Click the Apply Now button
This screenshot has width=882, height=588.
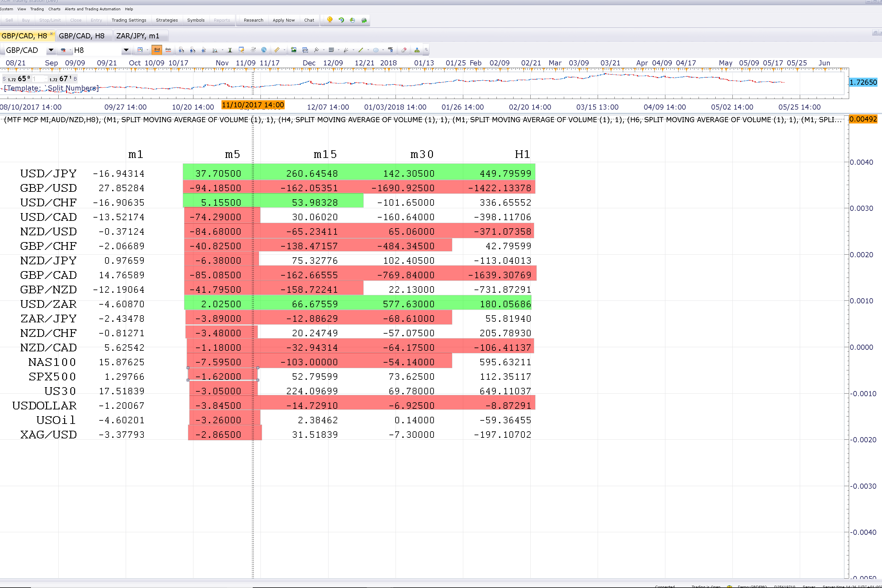[283, 20]
